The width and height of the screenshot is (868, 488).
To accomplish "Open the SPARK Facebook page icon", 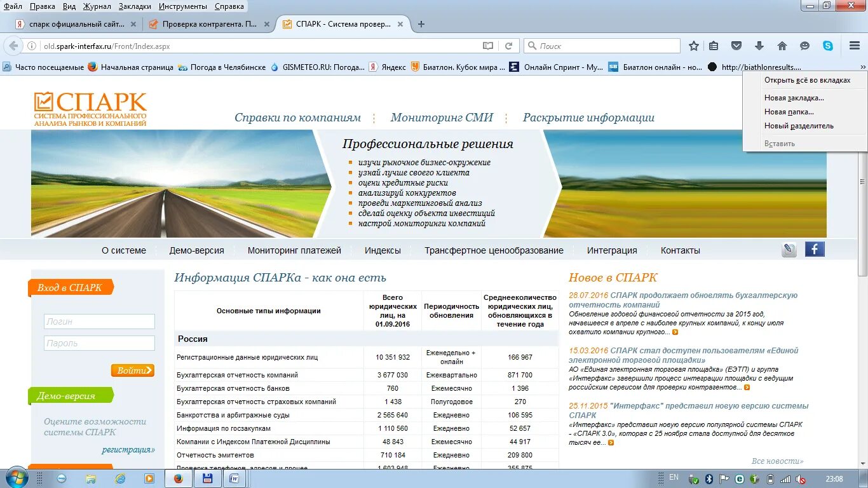I will click(815, 249).
